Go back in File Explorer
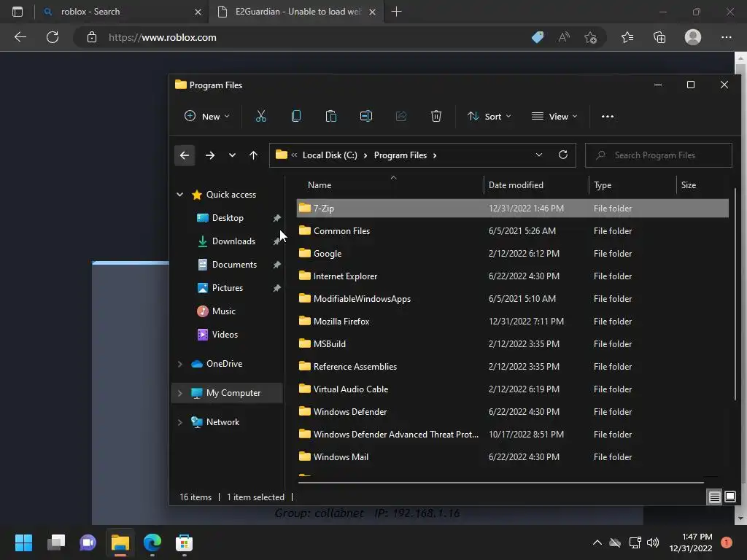747x560 pixels. point(185,155)
